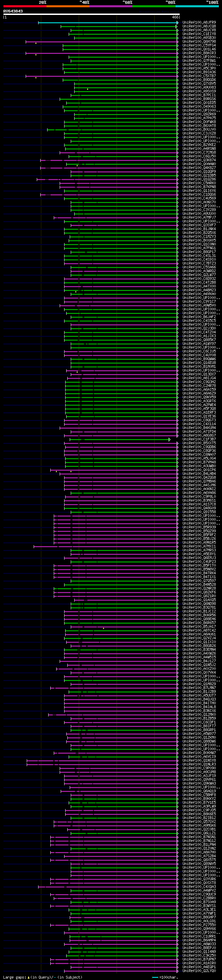Select label UniRef100_A8A7H0
Screen dimensions: 222x980
point(199,852)
